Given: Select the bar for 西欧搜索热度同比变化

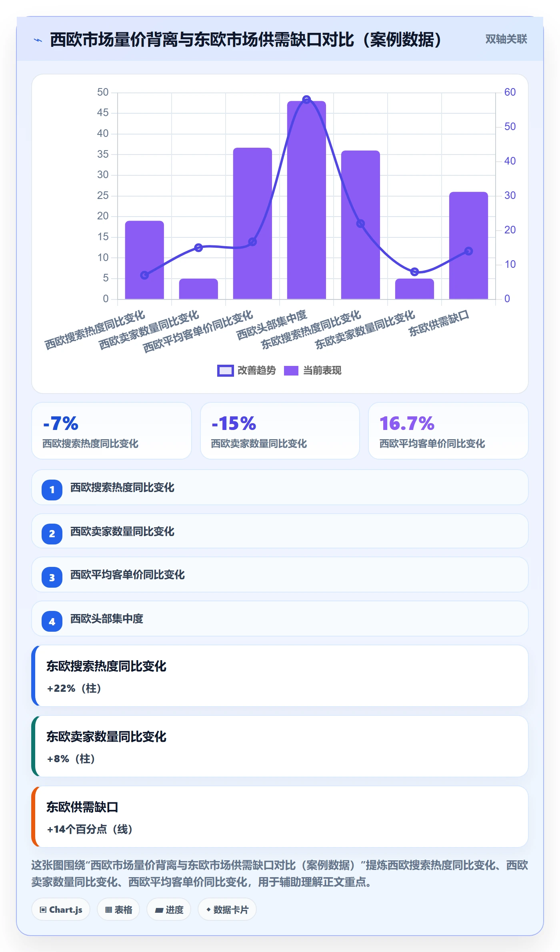Looking at the screenshot, I should click(x=144, y=260).
